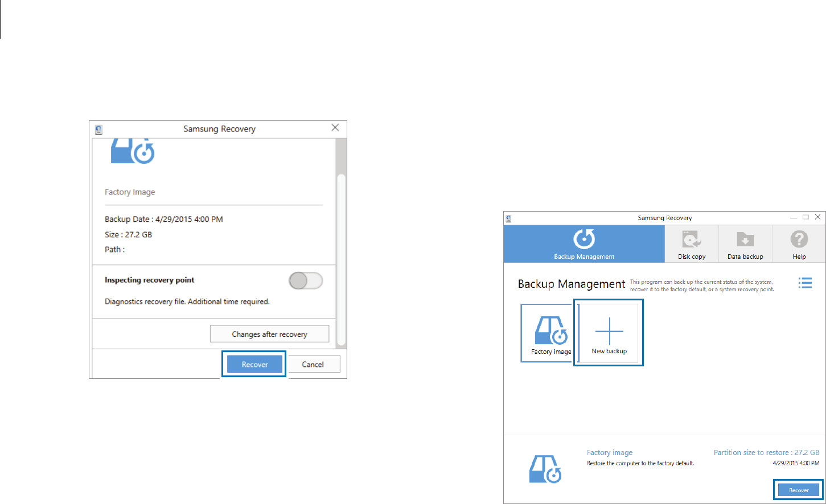Click the Factory image link in the details pane
This screenshot has height=504, width=826.
click(610, 453)
